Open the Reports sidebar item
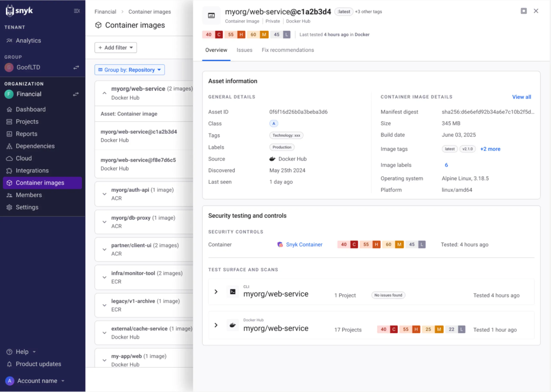Viewport: 551px width, 392px height. pyautogui.click(x=26, y=134)
